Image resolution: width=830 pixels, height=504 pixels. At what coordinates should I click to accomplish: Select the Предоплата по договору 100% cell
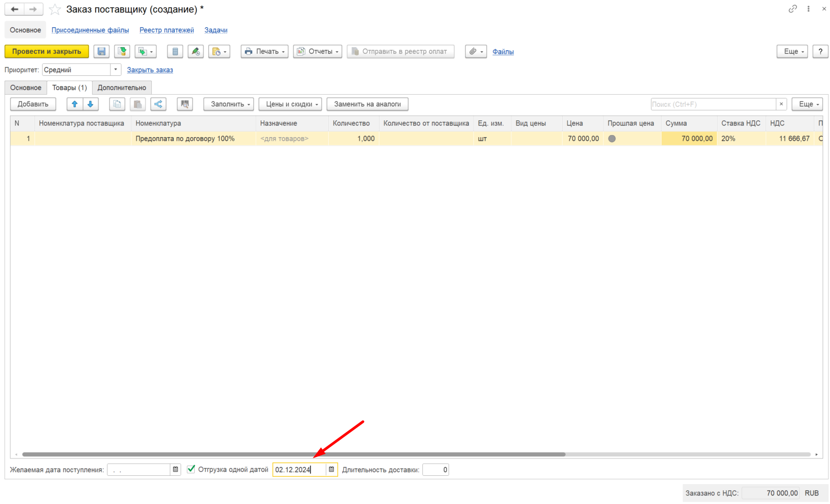click(193, 139)
